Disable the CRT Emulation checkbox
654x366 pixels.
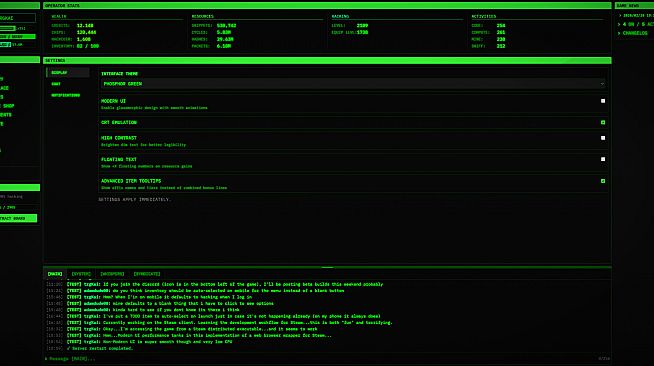[603, 123]
